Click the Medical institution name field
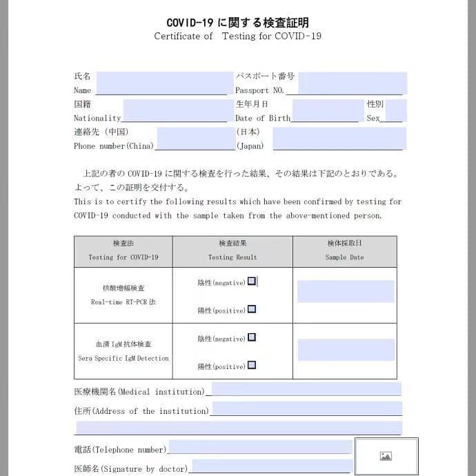The width and height of the screenshot is (476, 476). point(306,389)
